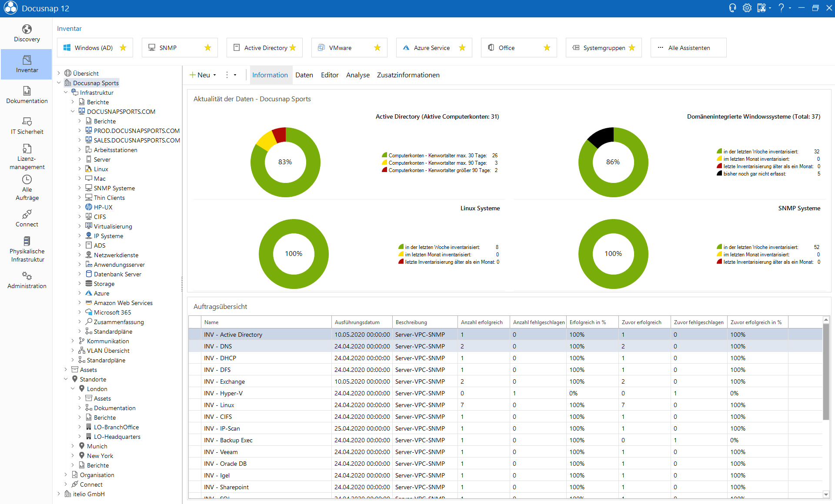Click the help question mark icon
Screen dimensions: 835x504
pos(781,8)
